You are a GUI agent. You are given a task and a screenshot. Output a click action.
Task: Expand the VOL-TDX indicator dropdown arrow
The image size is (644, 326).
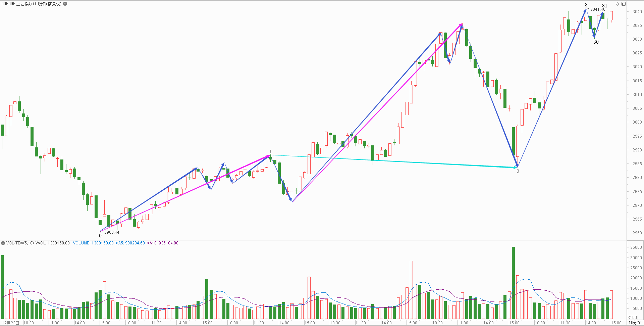(3, 243)
